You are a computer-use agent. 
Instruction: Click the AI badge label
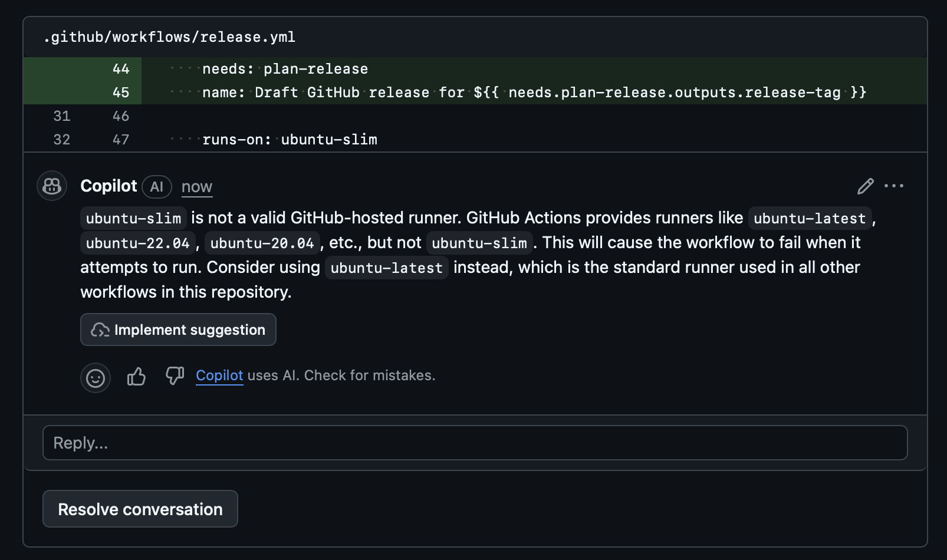156,187
